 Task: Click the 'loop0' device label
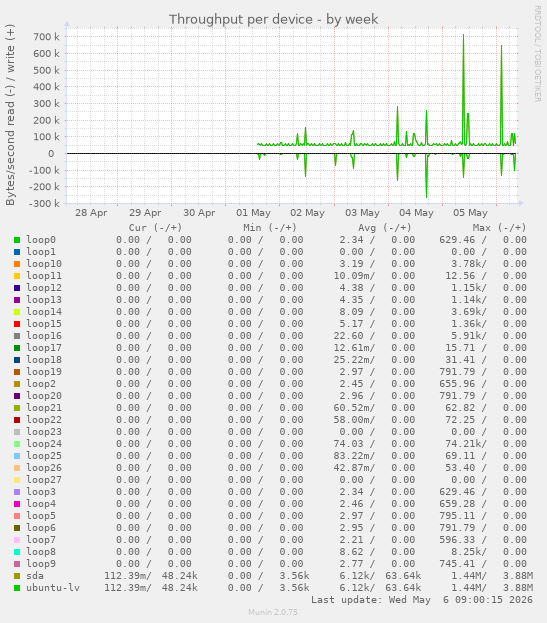(x=41, y=240)
